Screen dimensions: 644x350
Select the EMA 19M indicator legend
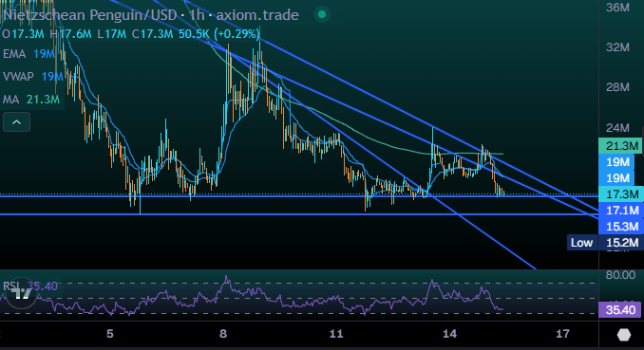point(28,54)
